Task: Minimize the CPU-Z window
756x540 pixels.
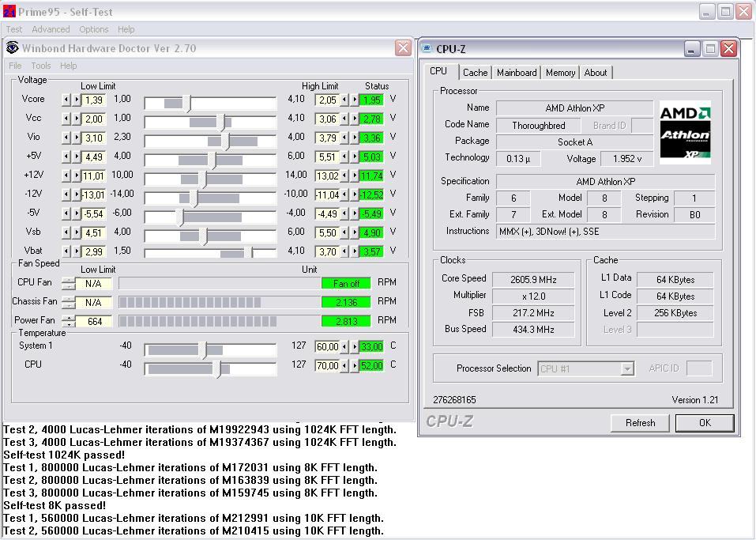Action: 691,49
